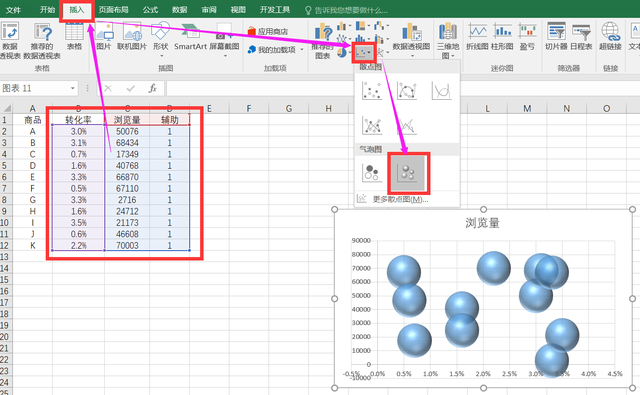Expand the Name Box dropdown arrow

point(73,88)
